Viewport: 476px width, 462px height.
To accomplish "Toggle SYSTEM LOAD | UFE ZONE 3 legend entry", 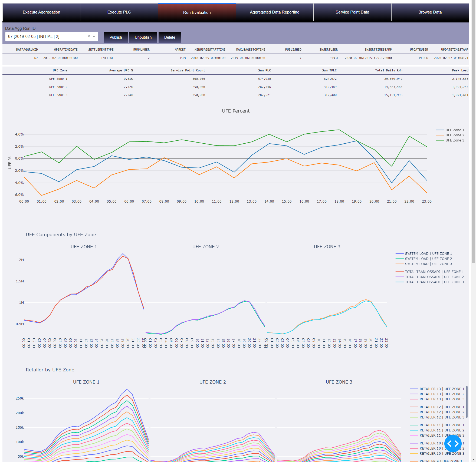I will (424, 264).
